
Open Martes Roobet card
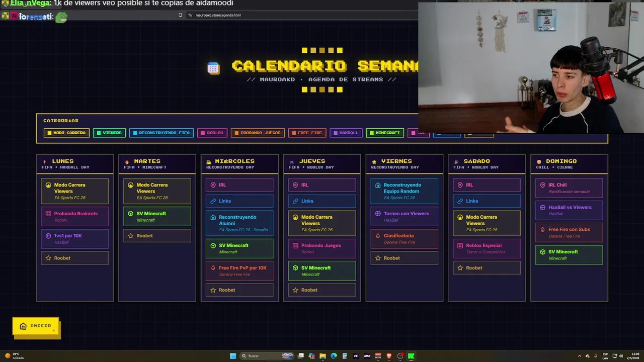pos(157,236)
